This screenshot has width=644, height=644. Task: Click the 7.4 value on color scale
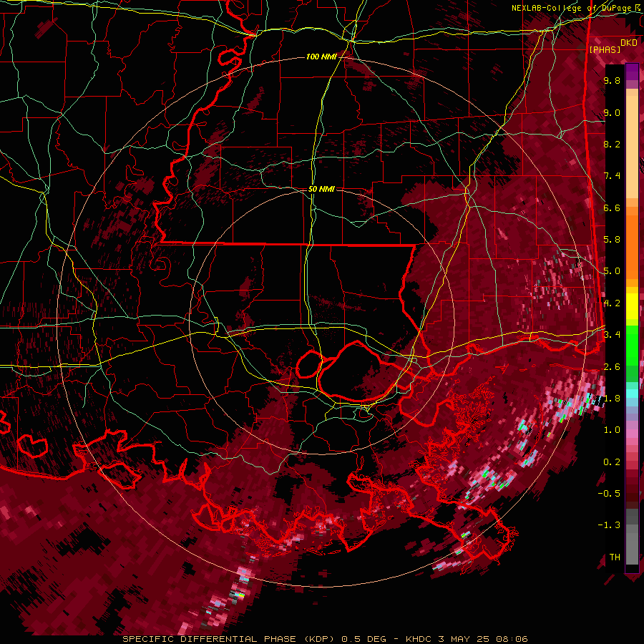pos(612,176)
